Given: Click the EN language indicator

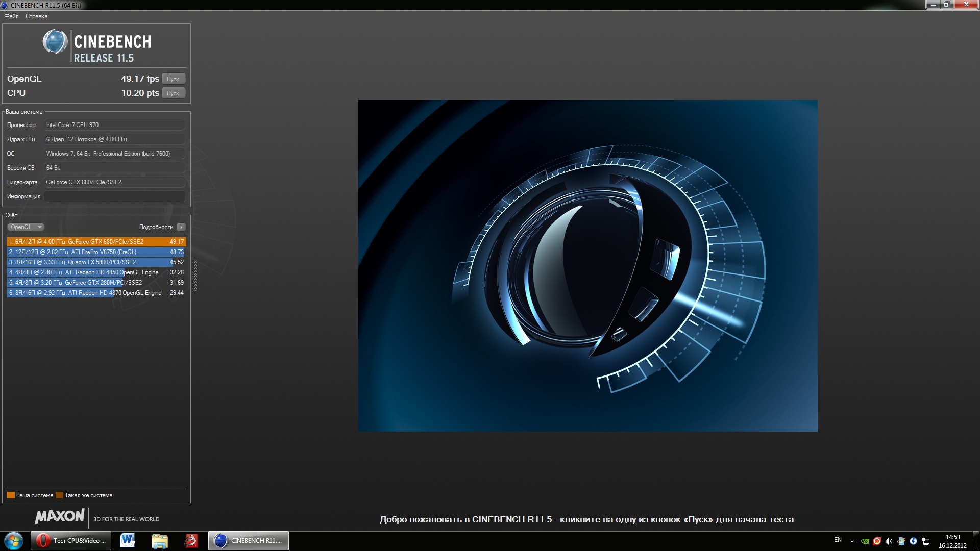Looking at the screenshot, I should coord(838,540).
